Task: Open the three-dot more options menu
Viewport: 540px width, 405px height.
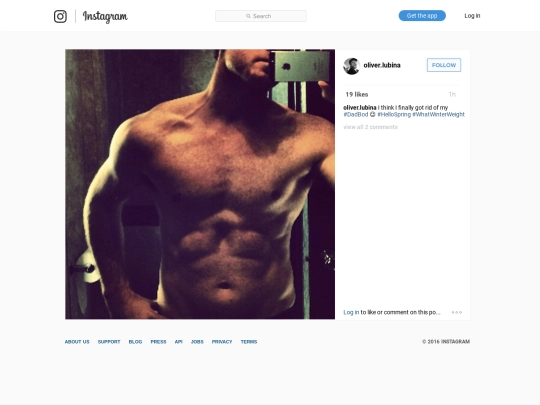Action: [x=457, y=312]
